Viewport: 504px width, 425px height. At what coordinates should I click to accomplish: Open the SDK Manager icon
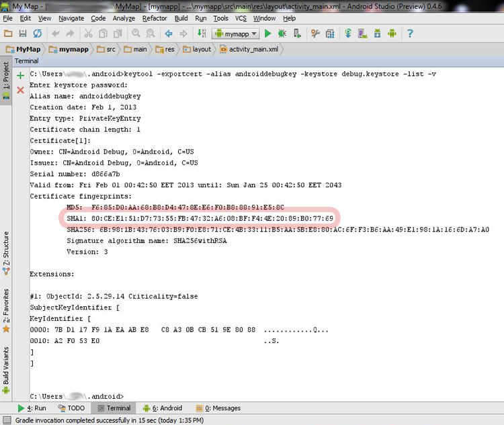point(378,34)
